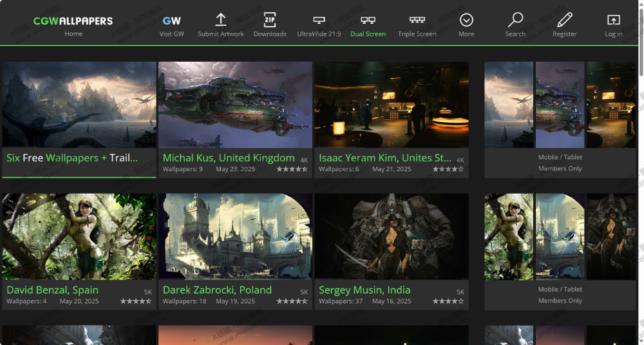Image resolution: width=644 pixels, height=345 pixels.
Task: Open first row mobile preview with airship
Action: tap(560, 105)
